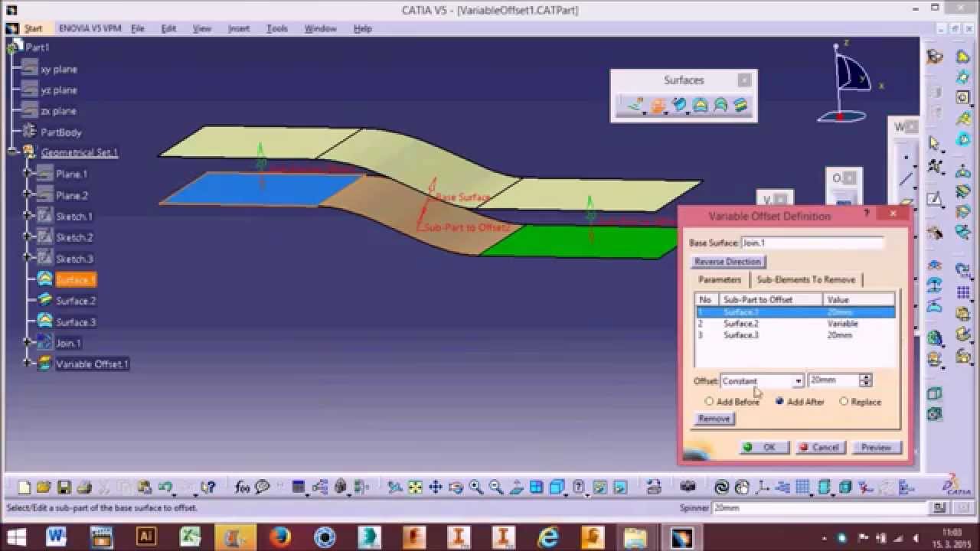Click the offset value spinner arrows

pyautogui.click(x=866, y=380)
